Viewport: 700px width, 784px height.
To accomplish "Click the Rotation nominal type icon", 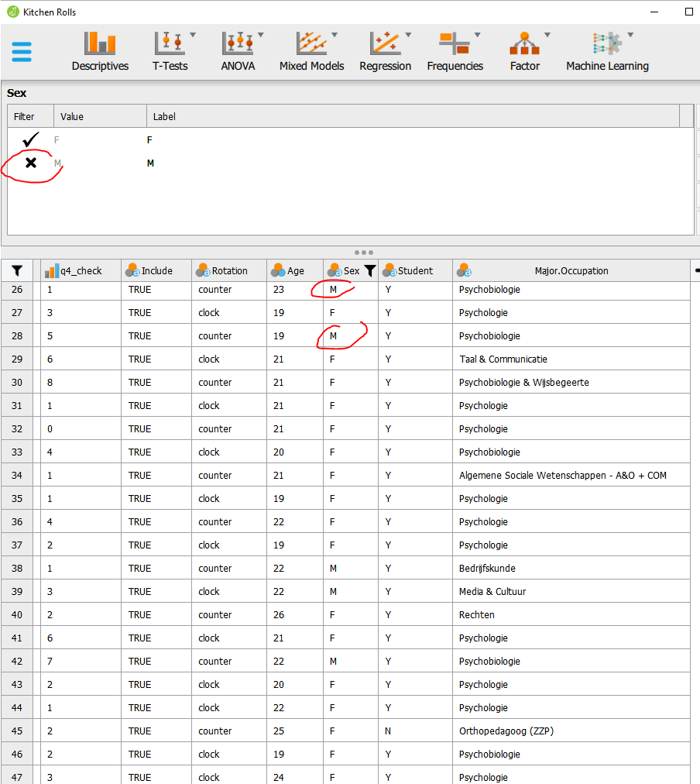I will tap(203, 270).
